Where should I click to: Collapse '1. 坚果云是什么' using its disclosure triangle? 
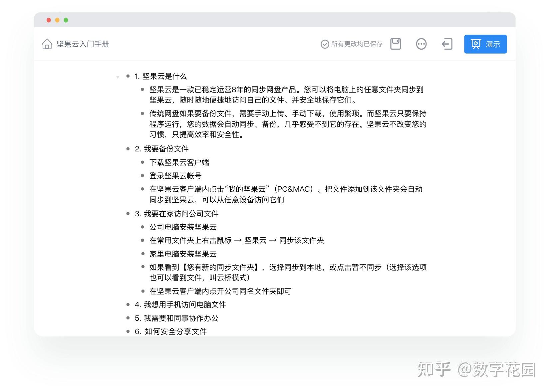click(118, 77)
